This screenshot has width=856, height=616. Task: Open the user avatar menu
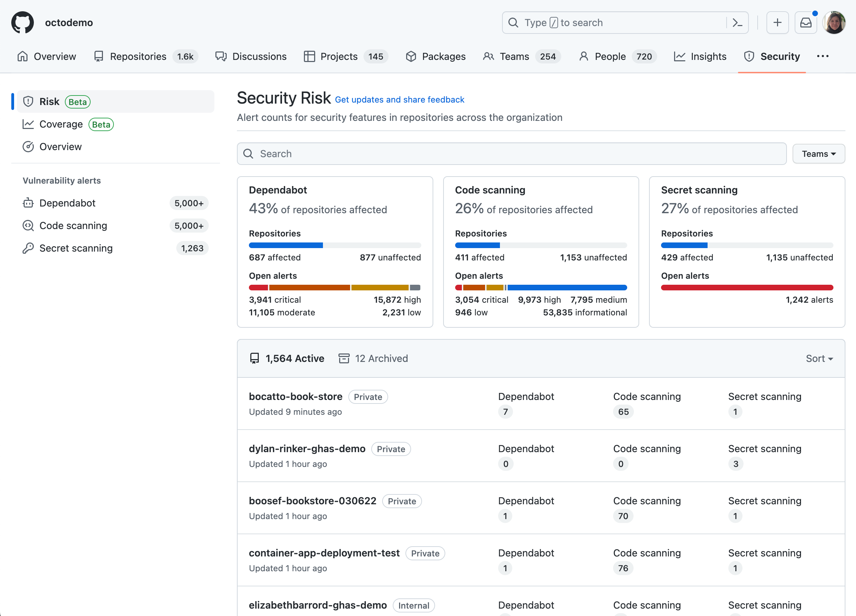[x=834, y=23]
